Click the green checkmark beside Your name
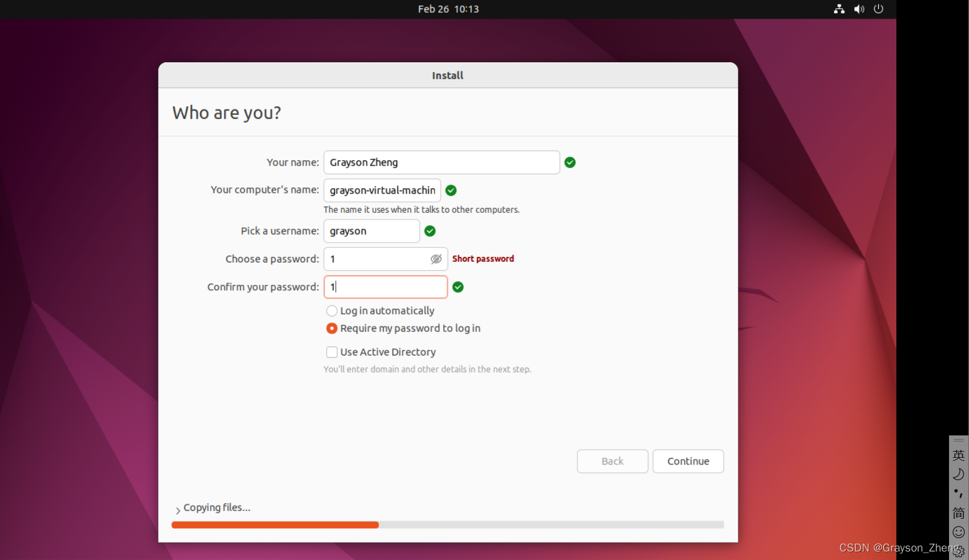 pyautogui.click(x=570, y=162)
